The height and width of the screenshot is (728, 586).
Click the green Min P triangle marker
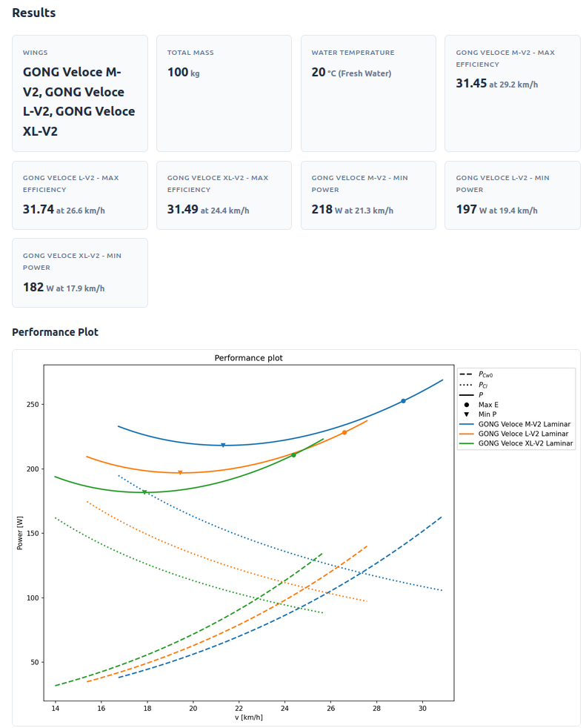click(x=144, y=492)
